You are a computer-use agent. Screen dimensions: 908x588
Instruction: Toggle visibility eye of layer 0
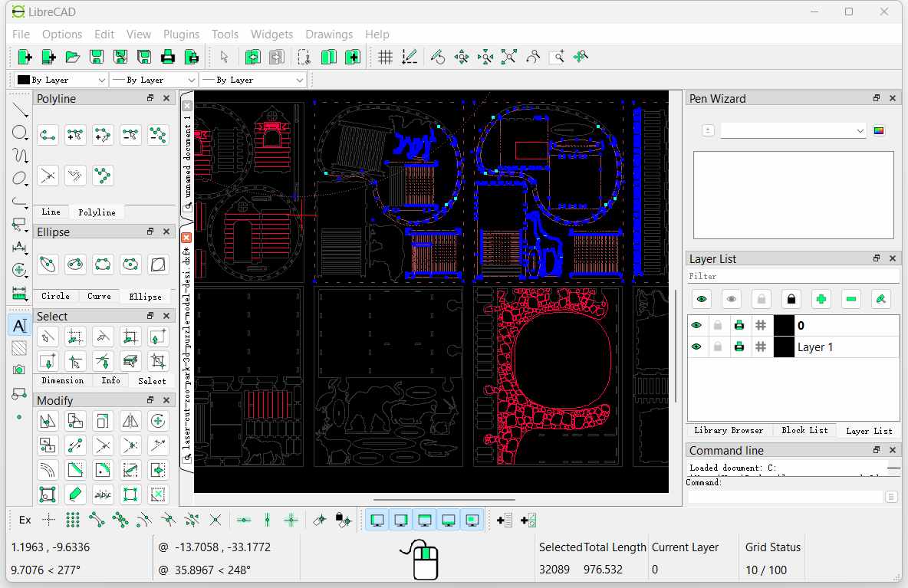click(x=696, y=325)
